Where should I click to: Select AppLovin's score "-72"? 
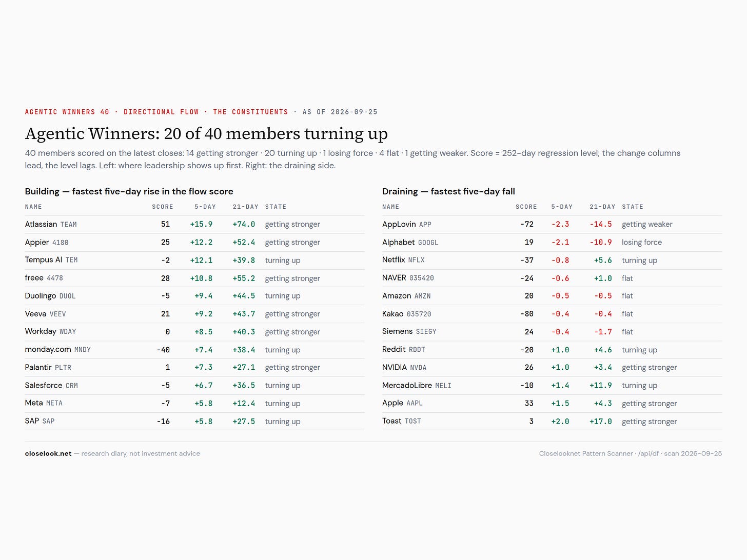[x=527, y=224]
